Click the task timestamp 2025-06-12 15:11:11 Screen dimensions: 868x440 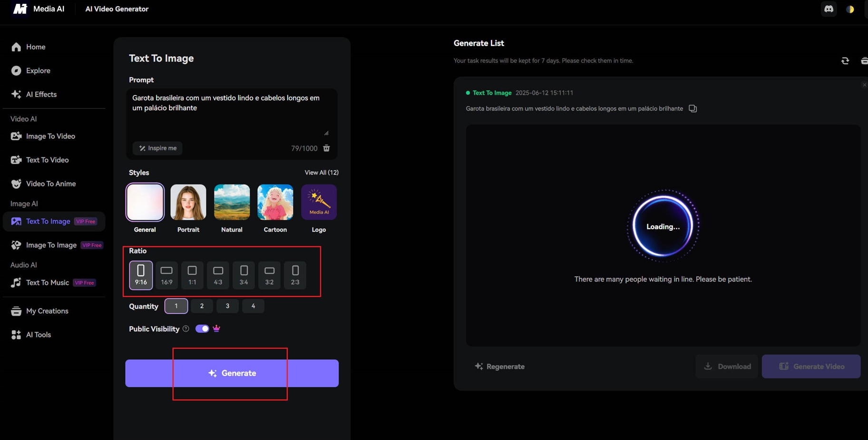pyautogui.click(x=544, y=93)
